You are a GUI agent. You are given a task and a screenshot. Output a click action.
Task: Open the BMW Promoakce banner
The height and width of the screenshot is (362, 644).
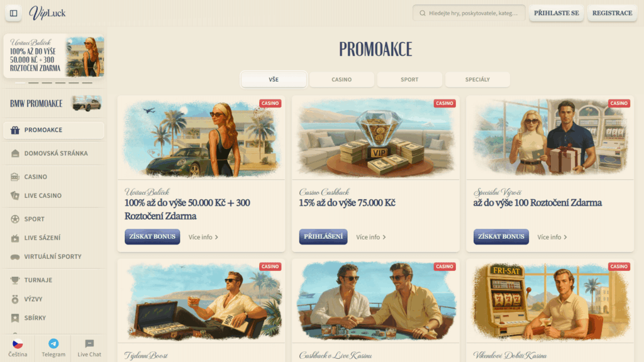54,104
